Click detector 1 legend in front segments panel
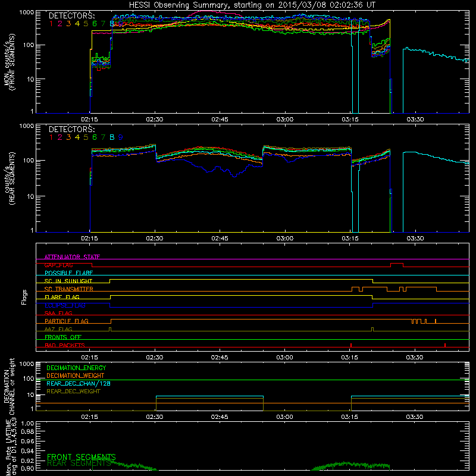This screenshot has width=476, height=476. [51, 23]
